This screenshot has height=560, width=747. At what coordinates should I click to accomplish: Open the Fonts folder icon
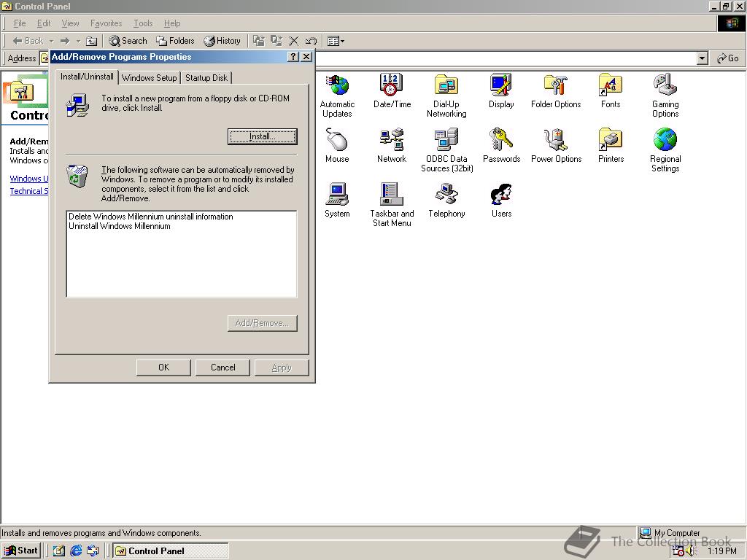(611, 90)
